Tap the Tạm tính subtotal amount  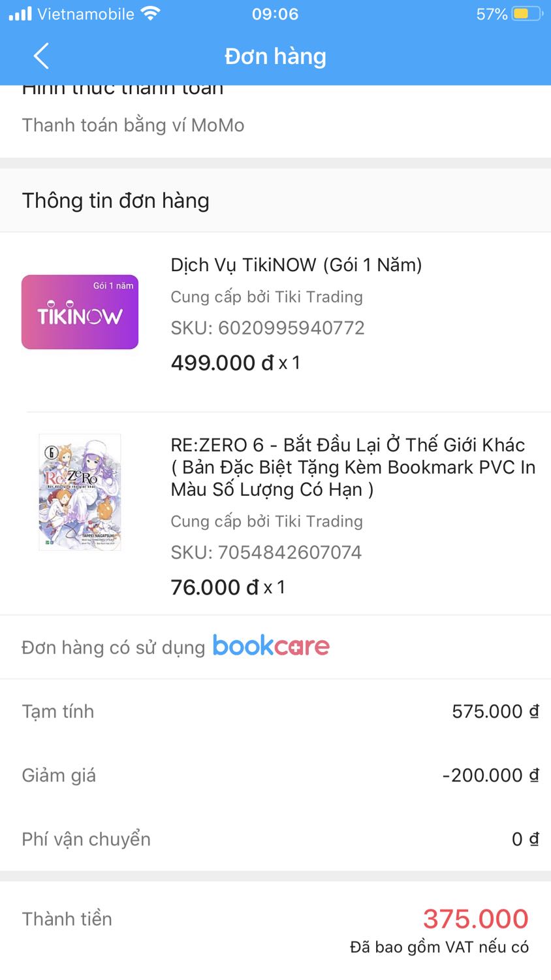(x=495, y=711)
